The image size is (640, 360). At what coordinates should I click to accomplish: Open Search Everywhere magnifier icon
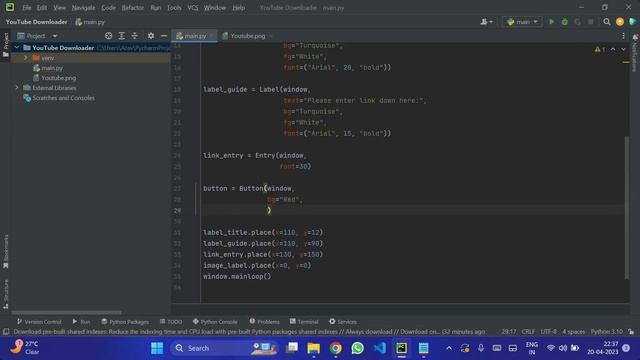(607, 22)
